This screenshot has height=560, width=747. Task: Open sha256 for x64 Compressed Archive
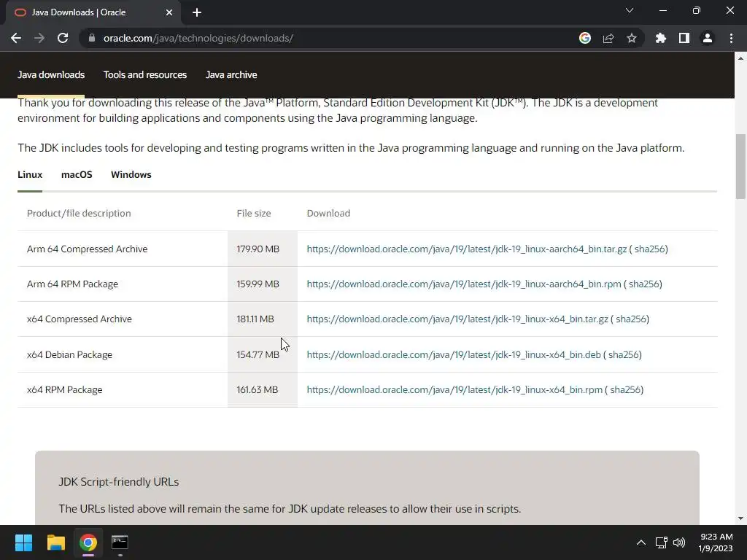coord(631,319)
